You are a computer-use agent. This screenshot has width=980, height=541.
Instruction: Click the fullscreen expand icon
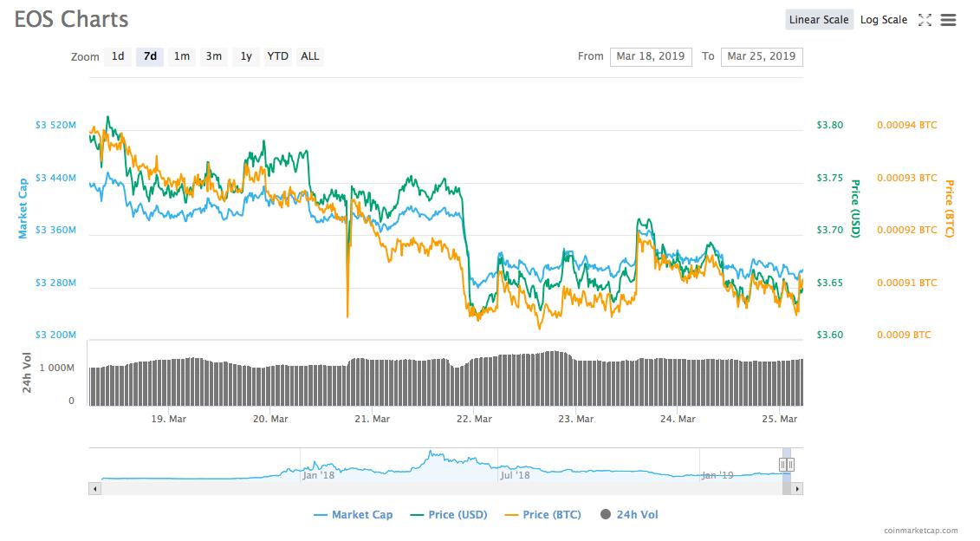(x=925, y=20)
